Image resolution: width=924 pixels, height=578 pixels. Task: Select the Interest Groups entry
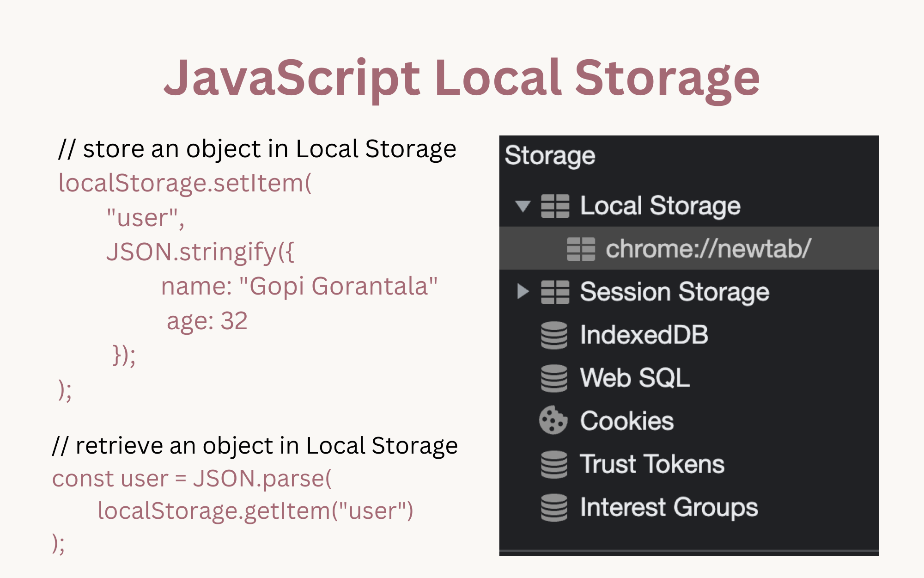click(x=669, y=508)
